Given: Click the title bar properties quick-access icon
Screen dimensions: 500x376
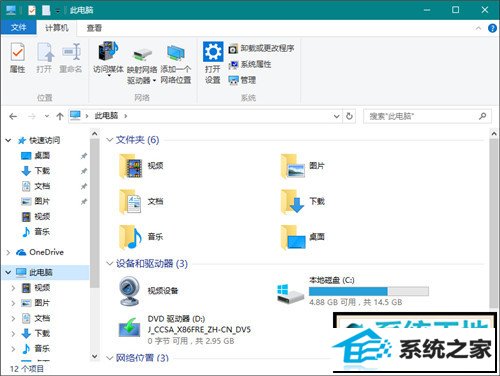Looking at the screenshot, I should [x=32, y=10].
